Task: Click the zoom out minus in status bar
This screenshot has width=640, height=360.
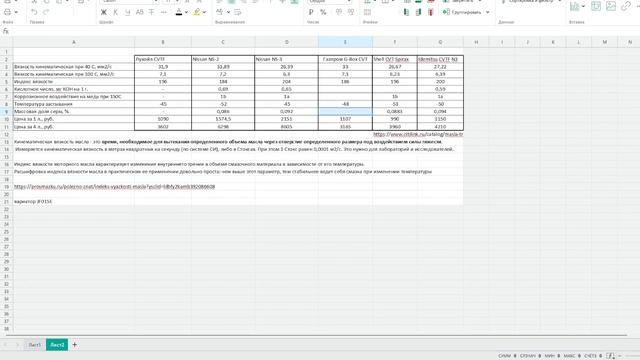Action: point(620,356)
